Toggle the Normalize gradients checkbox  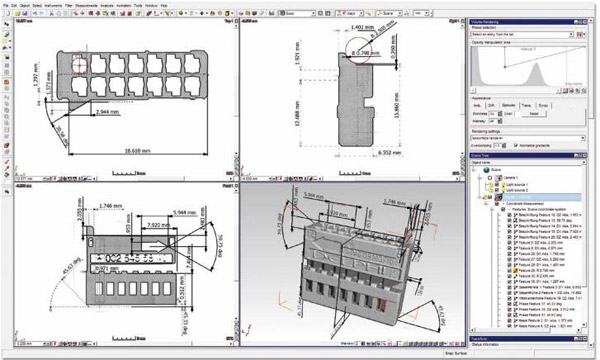click(515, 145)
